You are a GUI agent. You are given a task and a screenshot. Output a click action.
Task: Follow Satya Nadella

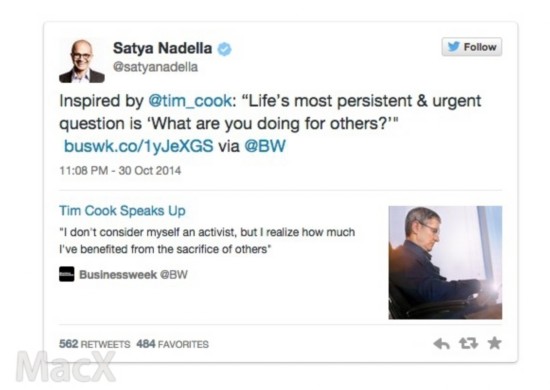click(472, 47)
